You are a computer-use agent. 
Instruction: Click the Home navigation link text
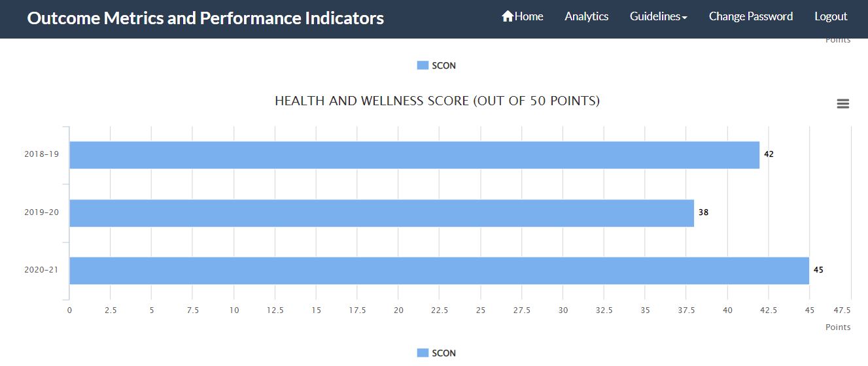(x=529, y=16)
